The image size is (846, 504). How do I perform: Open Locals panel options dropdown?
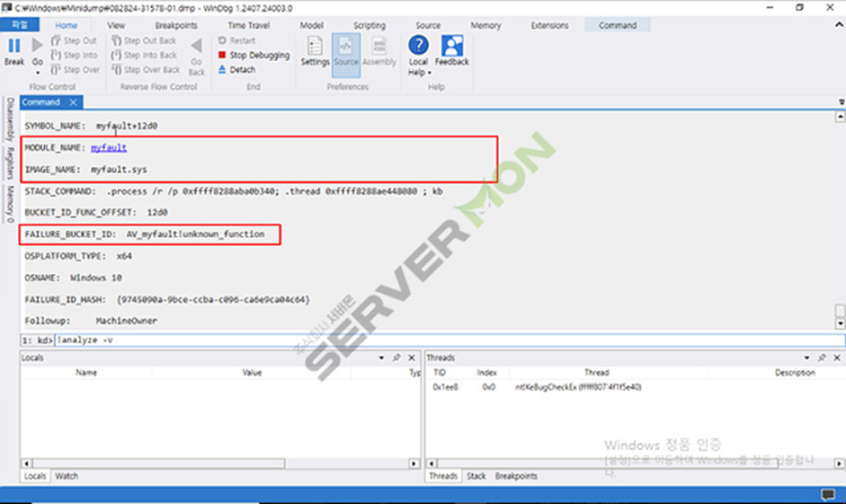[381, 358]
